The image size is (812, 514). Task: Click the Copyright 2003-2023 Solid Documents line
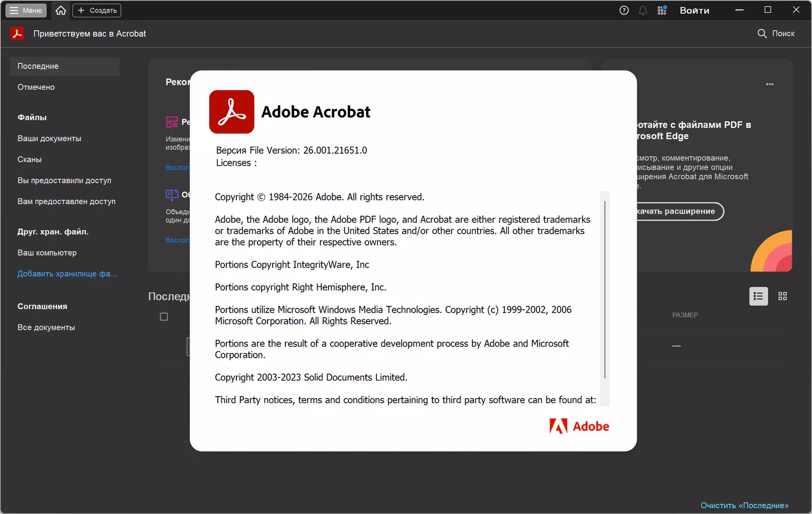(311, 377)
